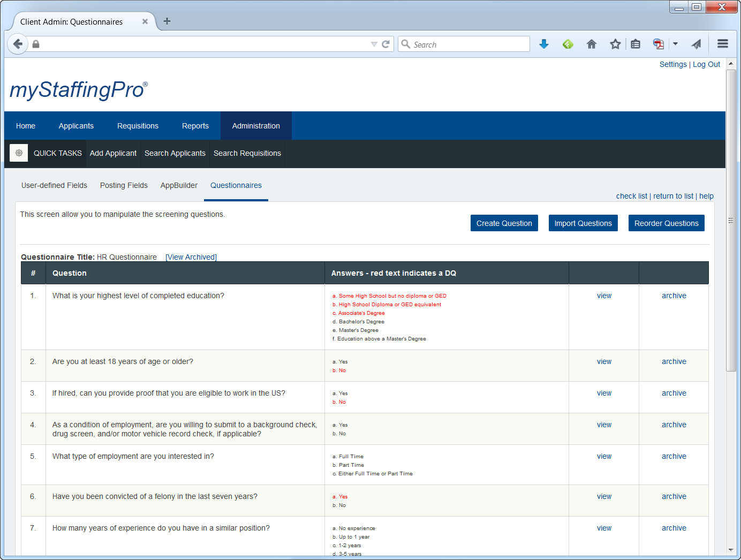Click the Create Question button
The width and height of the screenshot is (741, 560).
coord(504,223)
